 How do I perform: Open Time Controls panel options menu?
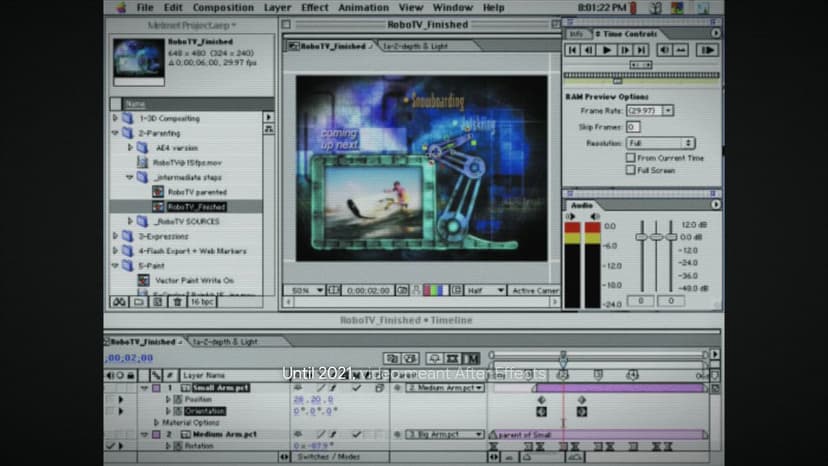pyautogui.click(x=715, y=33)
